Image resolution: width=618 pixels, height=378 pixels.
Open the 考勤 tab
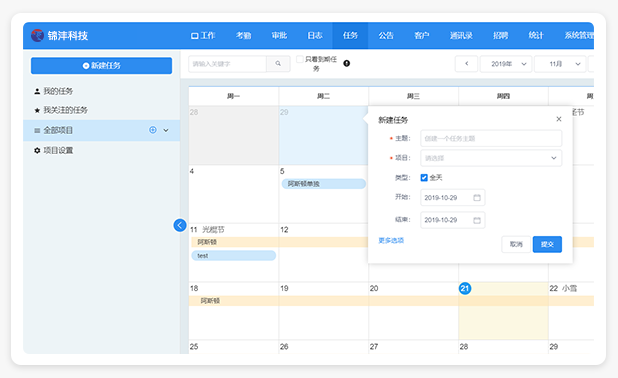point(244,35)
